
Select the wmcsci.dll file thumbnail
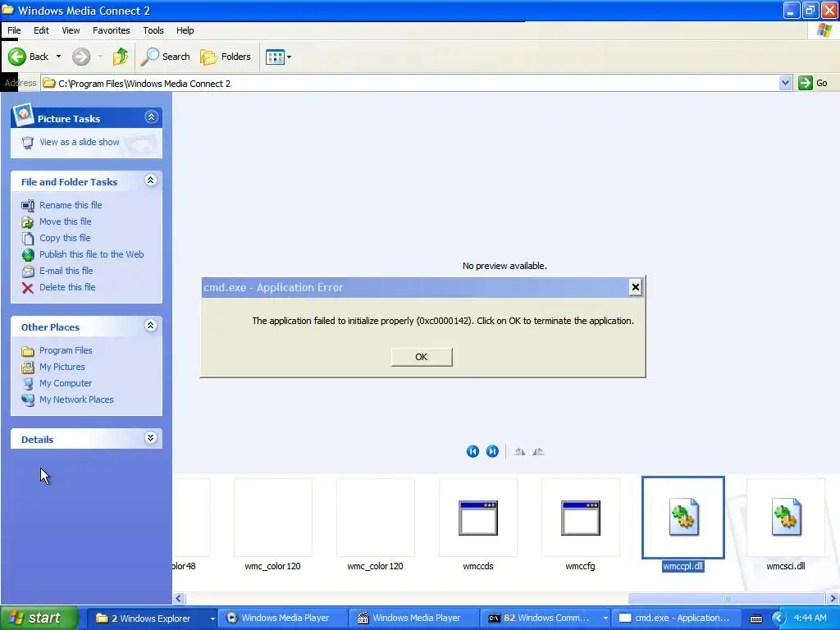pyautogui.click(x=785, y=518)
